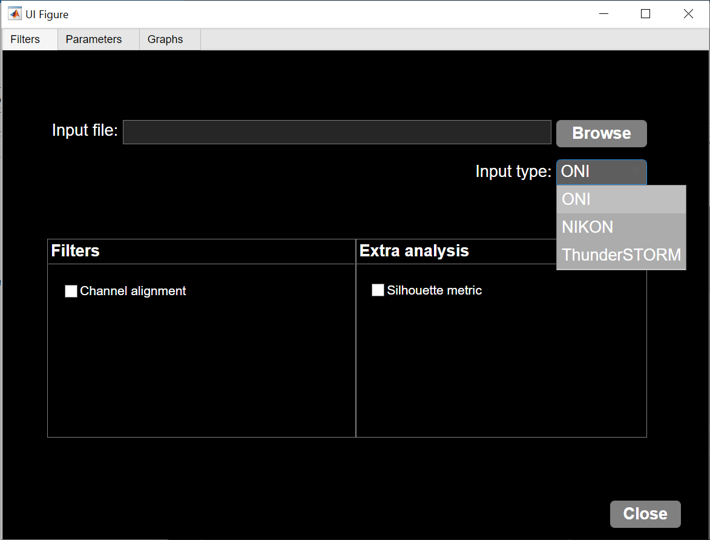Pick ThunderSTORM as the input type
Image resolution: width=710 pixels, height=540 pixels.
click(621, 255)
